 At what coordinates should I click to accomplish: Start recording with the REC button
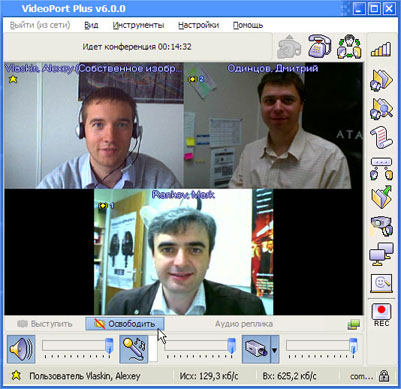(382, 314)
